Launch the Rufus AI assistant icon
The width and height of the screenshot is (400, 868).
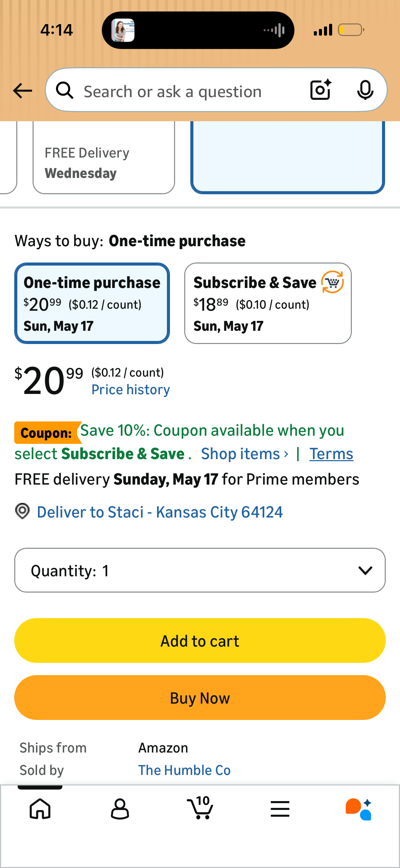pos(359,809)
